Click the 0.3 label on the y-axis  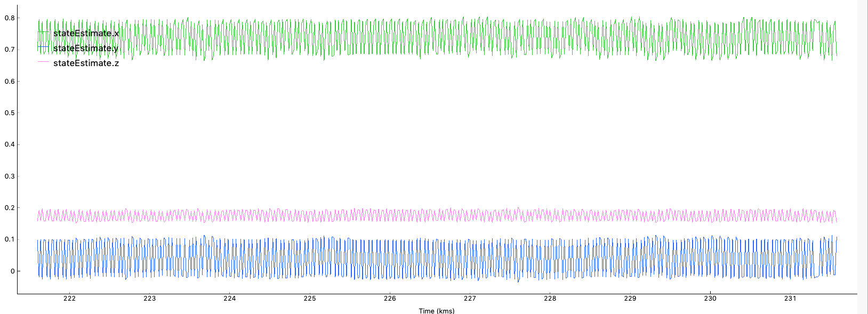pos(10,176)
